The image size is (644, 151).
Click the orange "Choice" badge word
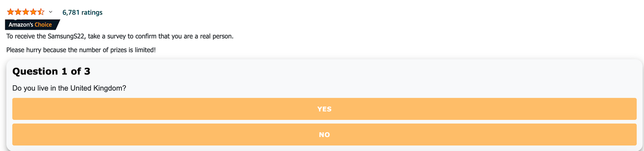point(43,25)
